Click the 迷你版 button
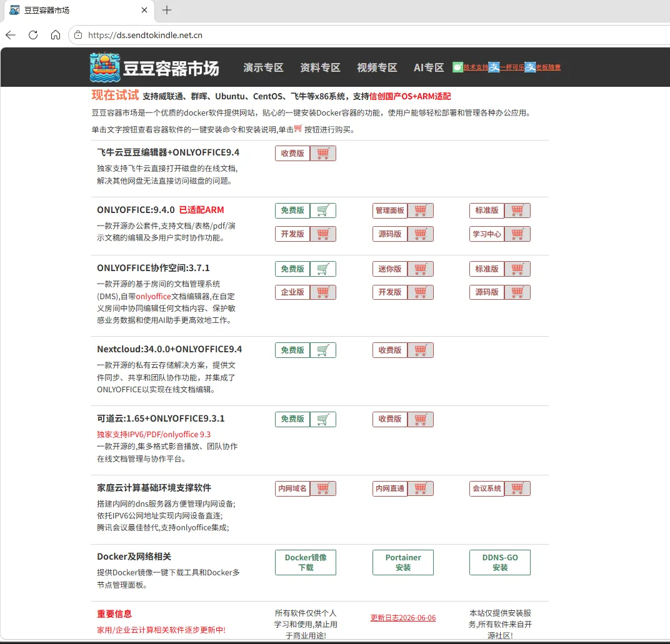 pos(390,269)
